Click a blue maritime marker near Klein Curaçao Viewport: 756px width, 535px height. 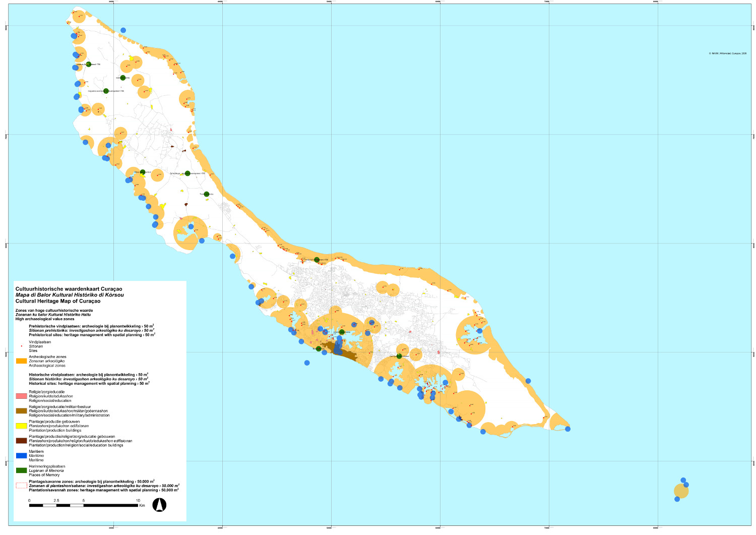[x=683, y=479]
